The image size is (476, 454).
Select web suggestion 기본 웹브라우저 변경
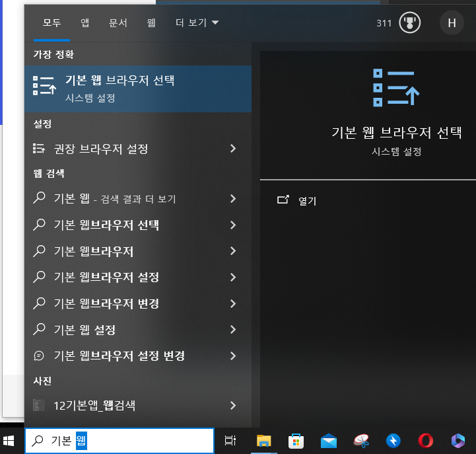tap(138, 303)
